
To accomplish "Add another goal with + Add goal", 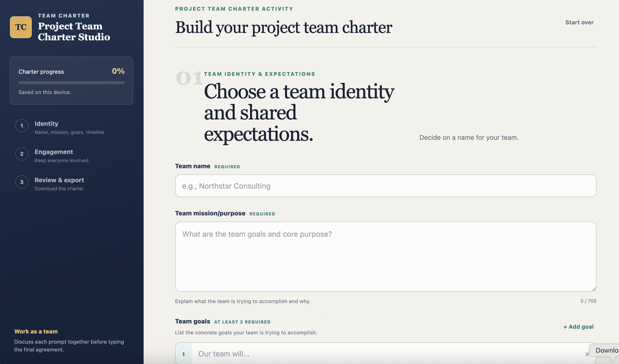I will click(578, 327).
